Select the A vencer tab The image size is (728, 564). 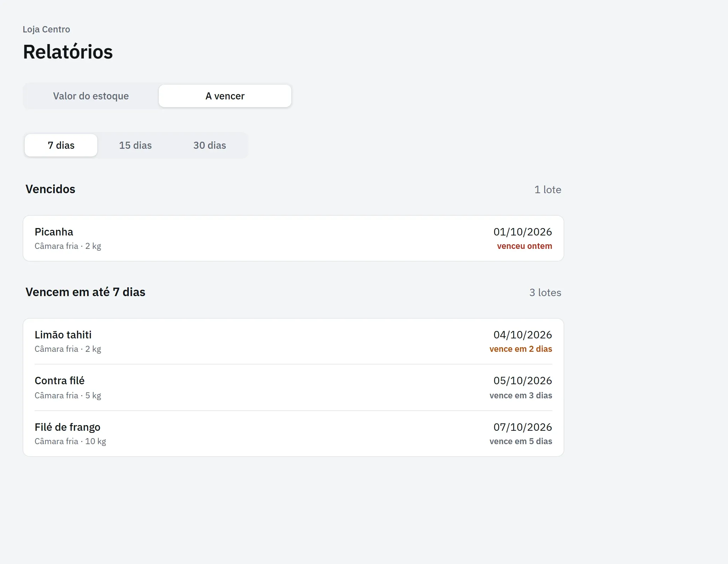[225, 96]
